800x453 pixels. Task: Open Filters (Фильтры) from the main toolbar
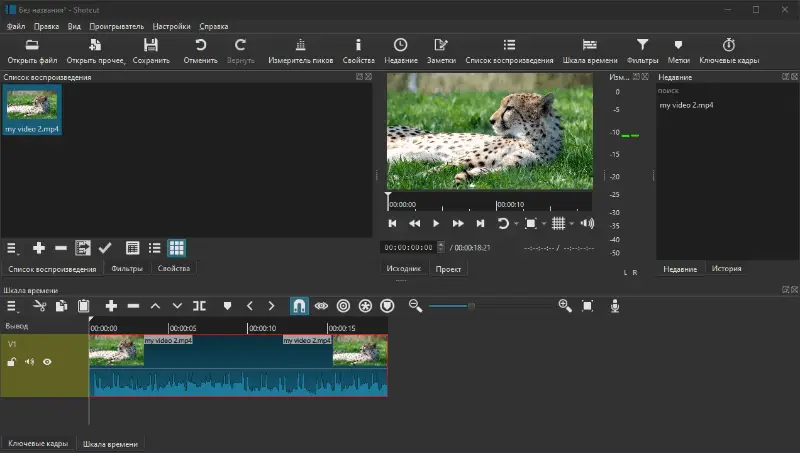[x=642, y=51]
